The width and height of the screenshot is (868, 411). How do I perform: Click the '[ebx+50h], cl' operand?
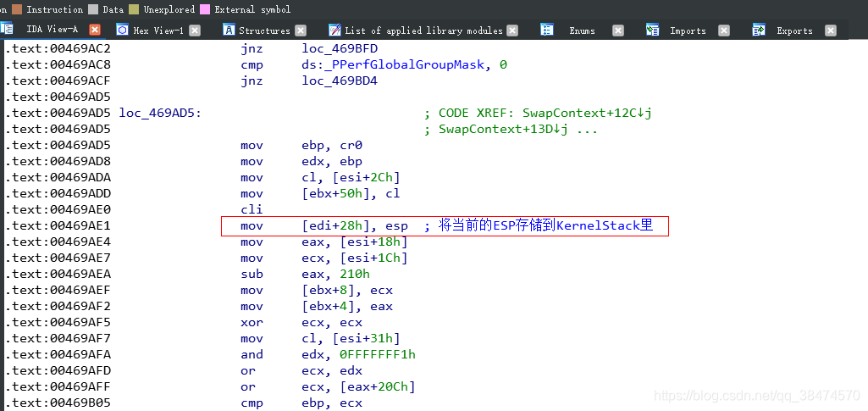point(351,193)
